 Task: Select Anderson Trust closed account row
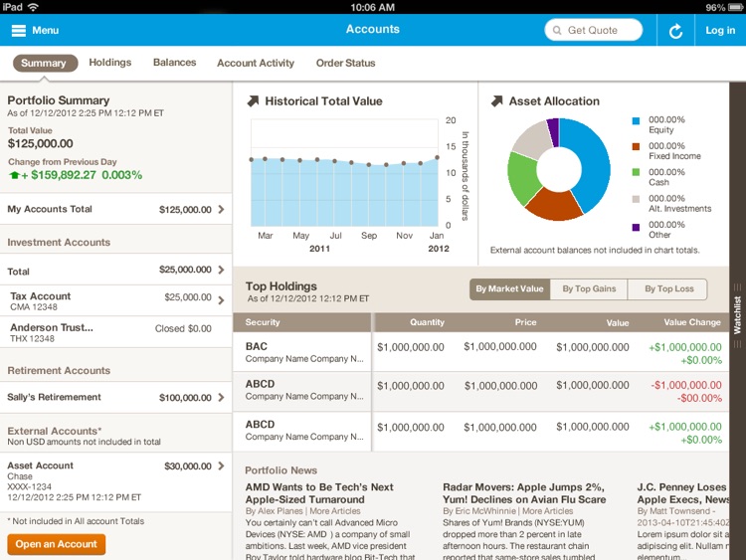(115, 332)
